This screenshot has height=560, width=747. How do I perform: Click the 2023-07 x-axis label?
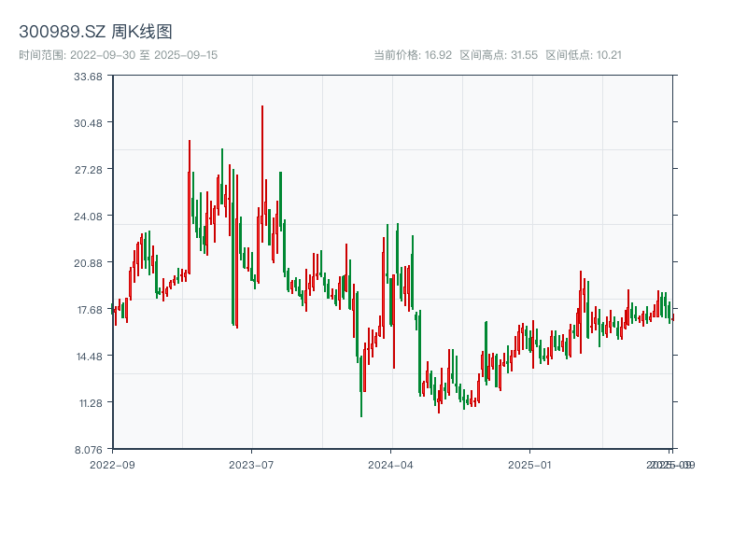tap(251, 465)
